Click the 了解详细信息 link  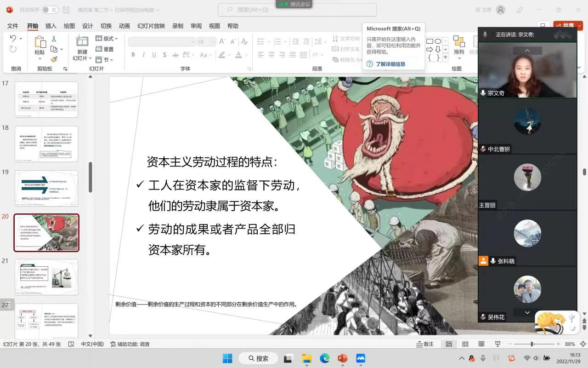390,64
